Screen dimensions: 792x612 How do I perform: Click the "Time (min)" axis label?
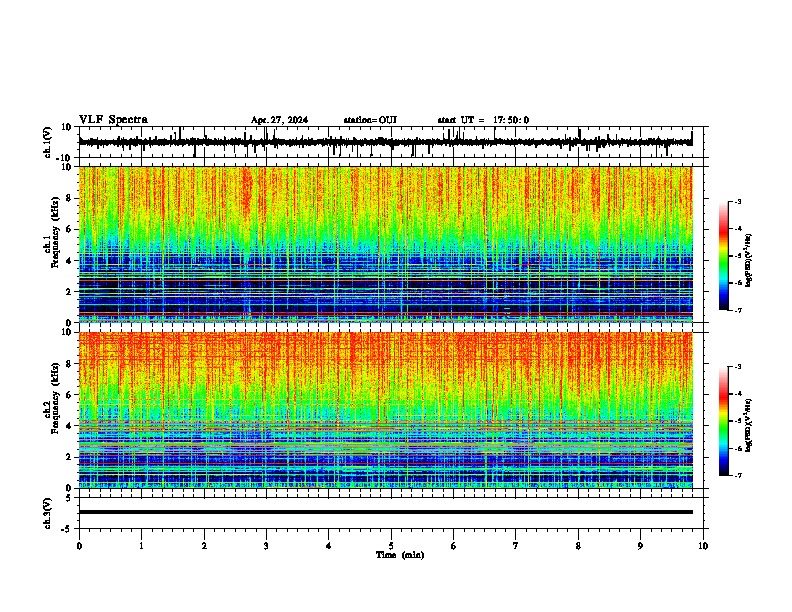tap(400, 555)
